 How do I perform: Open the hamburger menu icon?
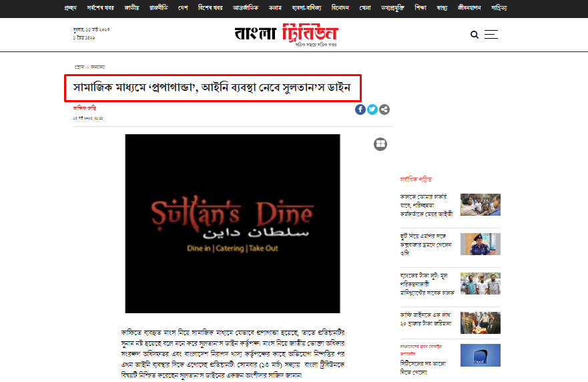click(x=491, y=35)
